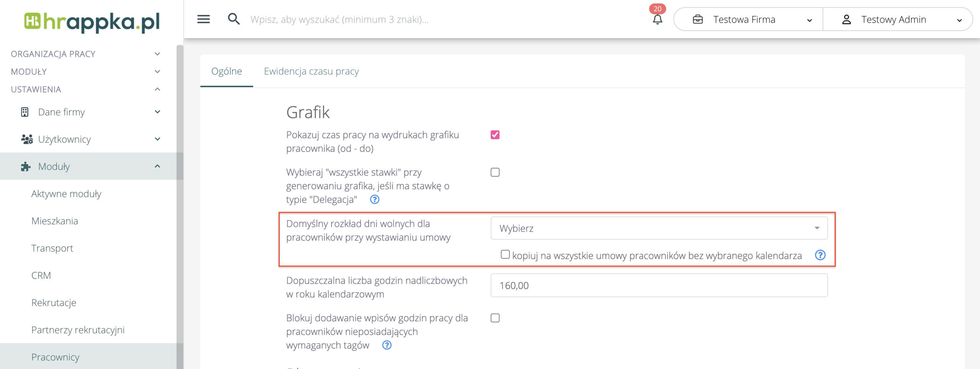Image resolution: width=980 pixels, height=369 pixels.
Task: Enable the wszystkie stawki checkbox
Action: [495, 172]
